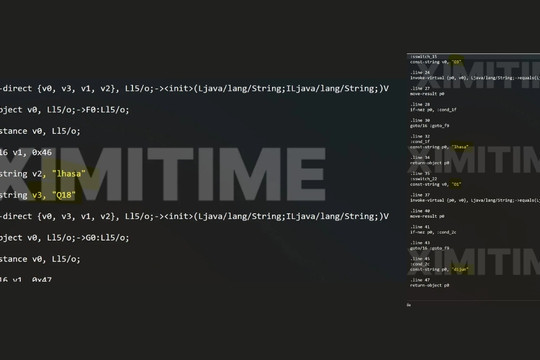Click the code line ending "->G0:Ll5/o;"
This screenshot has width=540, height=360.
coord(64,238)
